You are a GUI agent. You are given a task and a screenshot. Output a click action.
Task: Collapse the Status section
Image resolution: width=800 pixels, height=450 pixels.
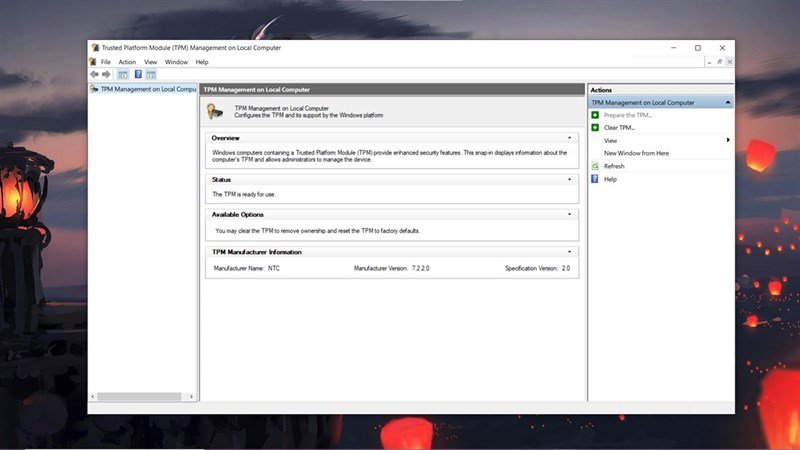click(569, 180)
